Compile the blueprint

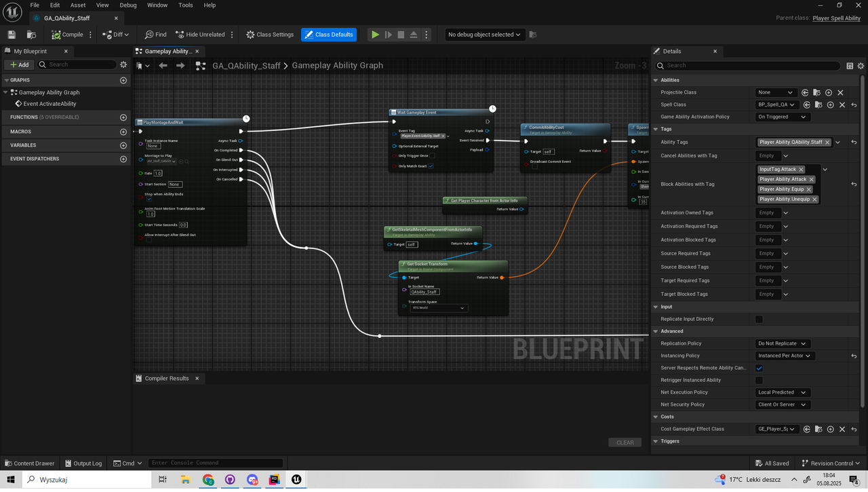[66, 35]
